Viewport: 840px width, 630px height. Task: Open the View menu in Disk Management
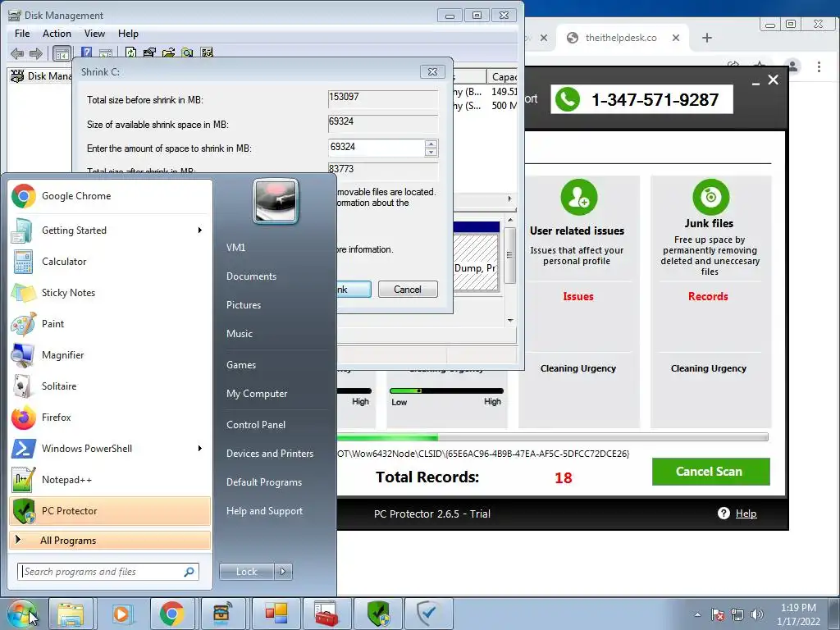(x=94, y=33)
